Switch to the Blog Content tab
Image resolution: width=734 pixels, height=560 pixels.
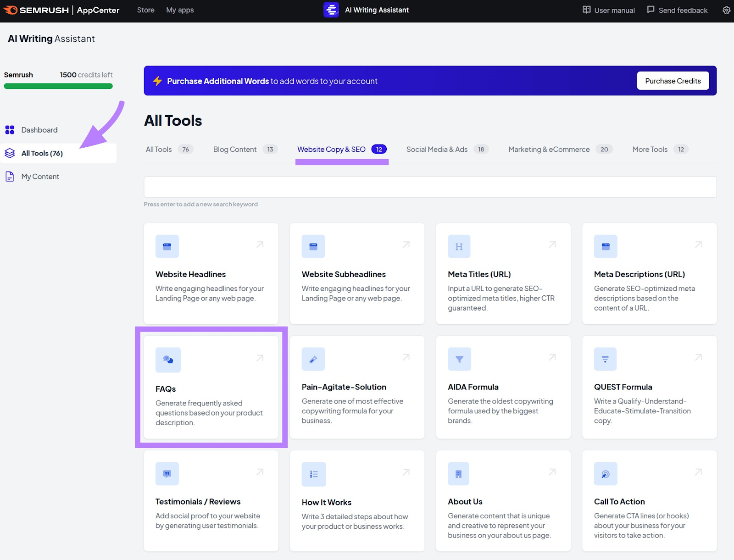point(234,149)
